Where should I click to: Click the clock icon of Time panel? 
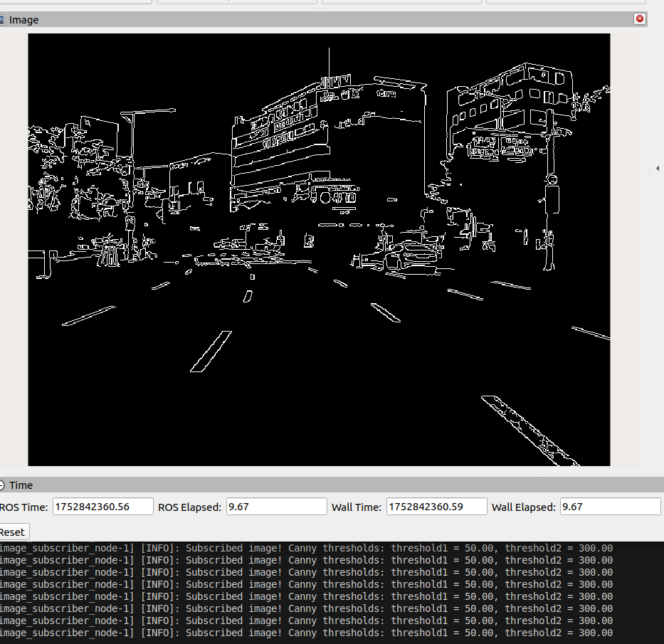tap(1, 485)
